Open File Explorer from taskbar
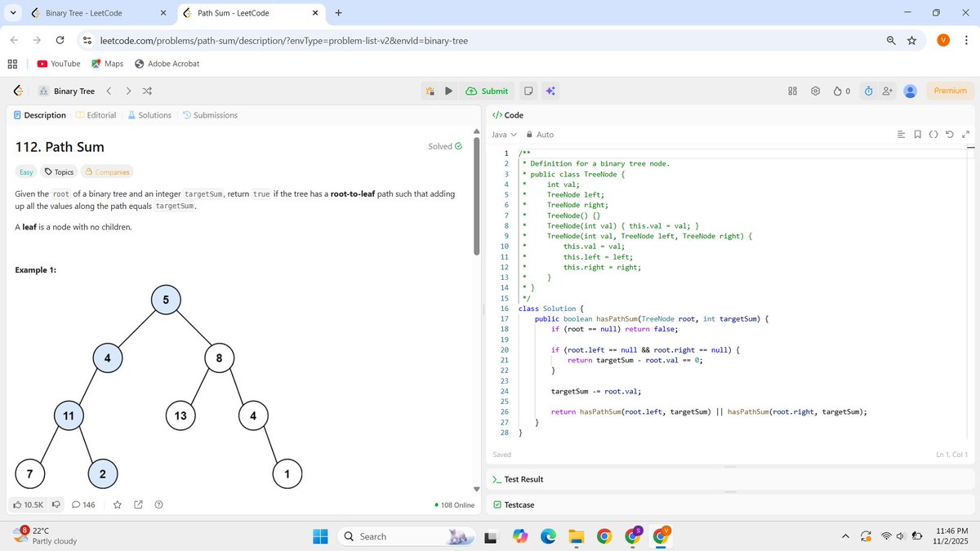The image size is (980, 551). pyautogui.click(x=577, y=536)
